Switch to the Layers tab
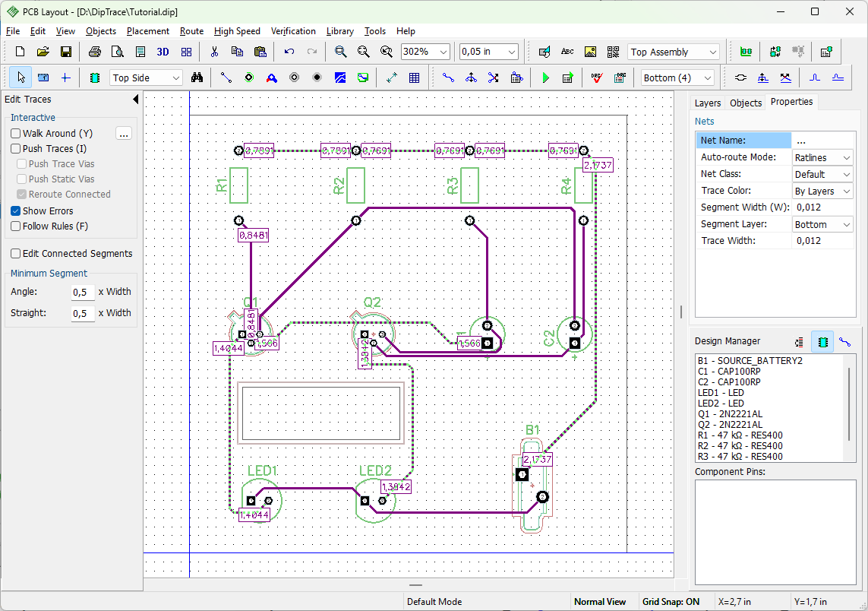This screenshot has width=868, height=611. (708, 103)
